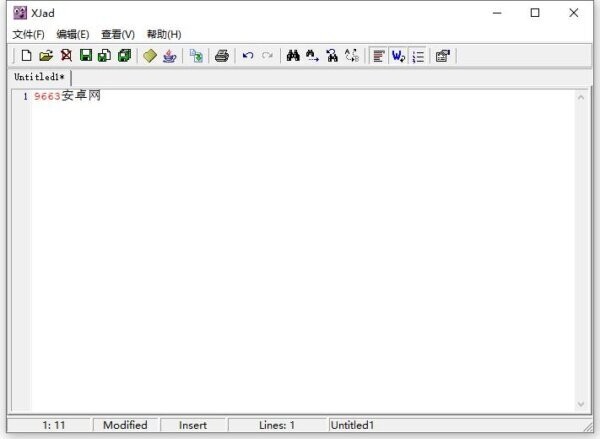Click Find Next binoculars with arrow icon
This screenshot has height=439, width=600.
313,56
